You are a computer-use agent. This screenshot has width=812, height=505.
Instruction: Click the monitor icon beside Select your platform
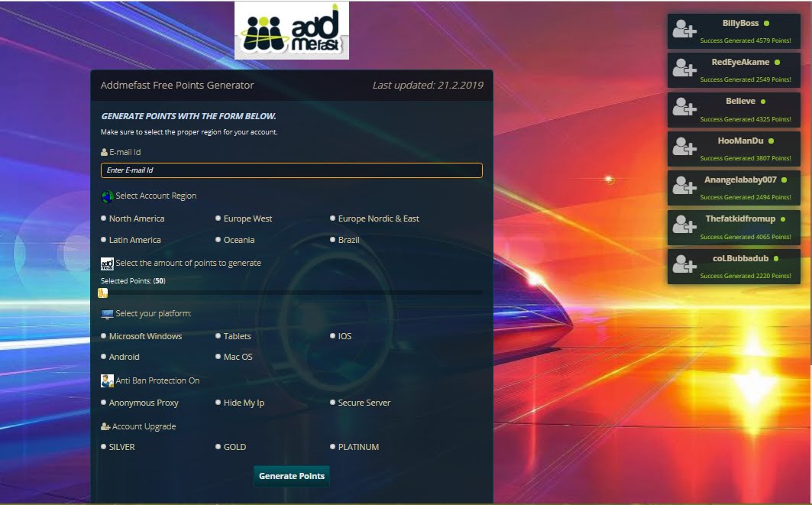[x=107, y=314]
